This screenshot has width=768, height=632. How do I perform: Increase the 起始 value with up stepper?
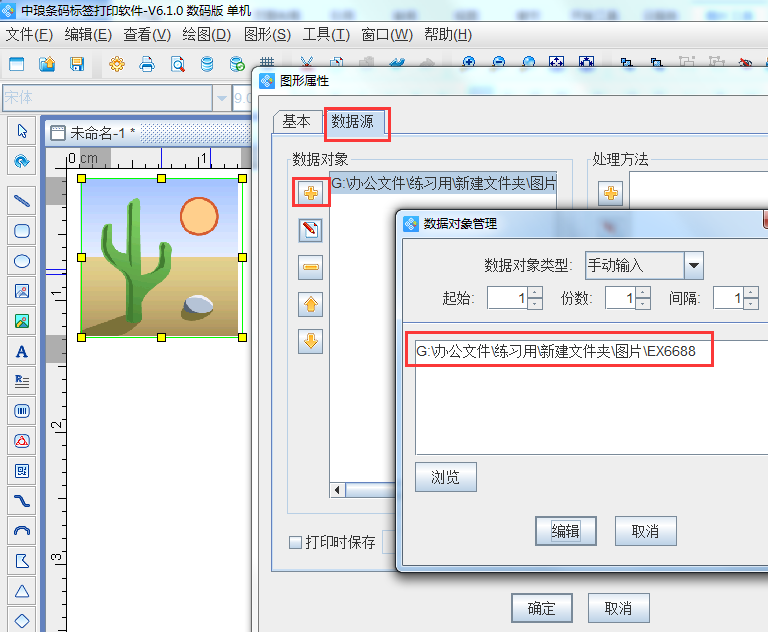pyautogui.click(x=535, y=292)
